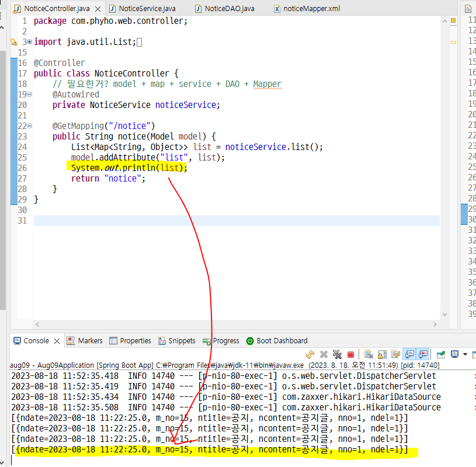Click the Display Selected Console icon
The image size is (476, 467).
(455, 354)
